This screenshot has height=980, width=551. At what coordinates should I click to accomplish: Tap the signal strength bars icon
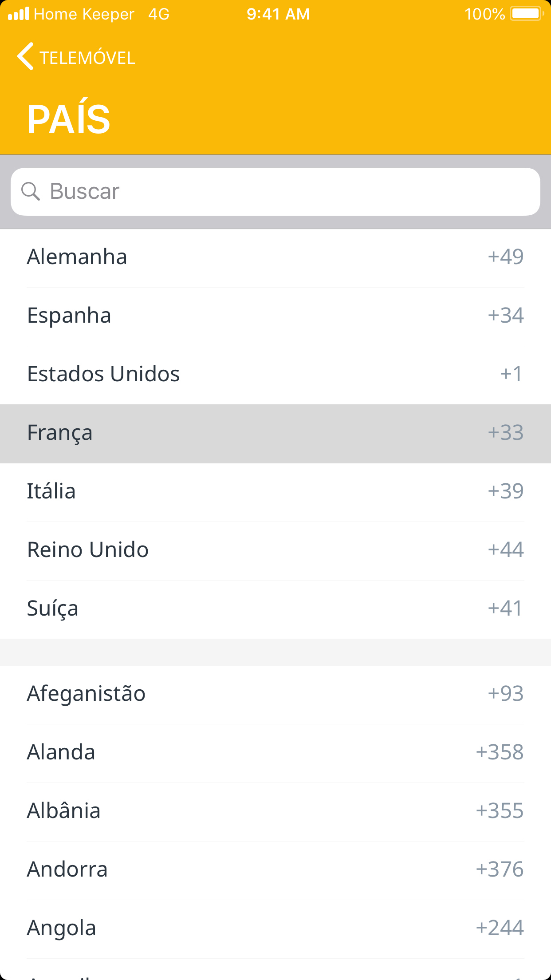[x=19, y=14]
